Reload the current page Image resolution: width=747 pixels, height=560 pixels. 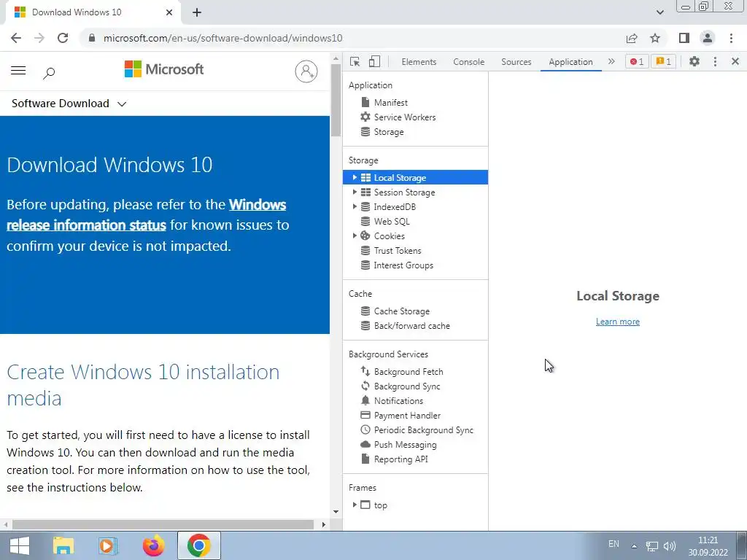pyautogui.click(x=63, y=38)
